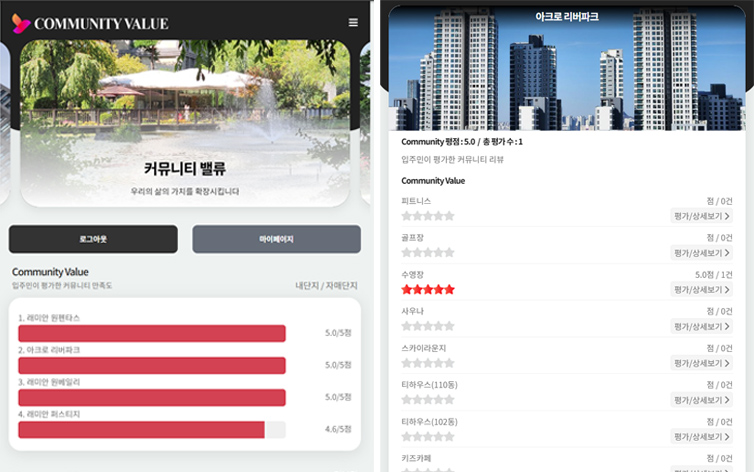Click the Community Value butterfly logo
754x472 pixels.
coord(21,23)
